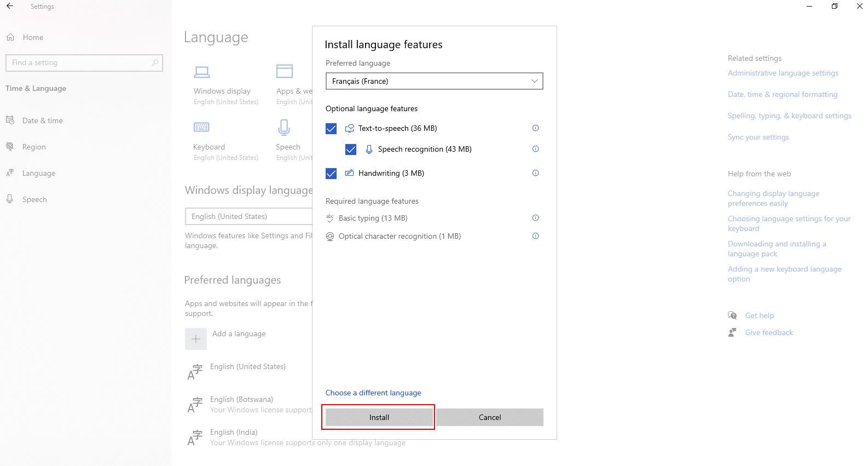The image size is (868, 466).
Task: Click the Basic typing abc icon
Action: tap(330, 218)
